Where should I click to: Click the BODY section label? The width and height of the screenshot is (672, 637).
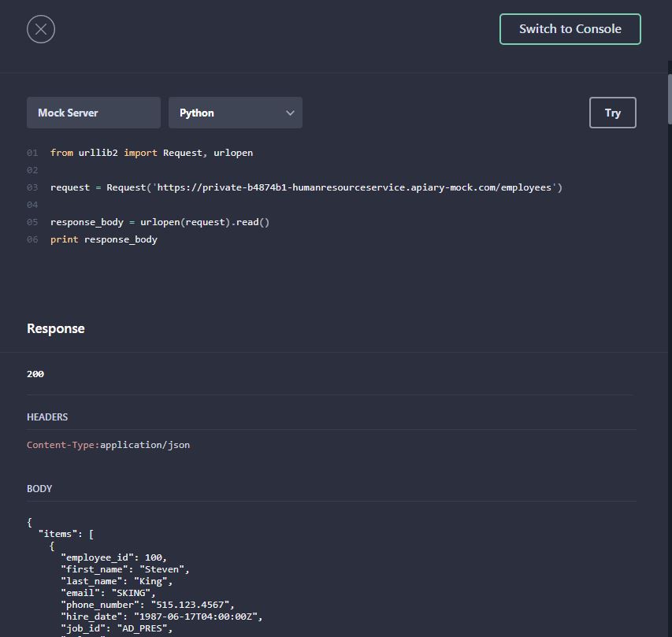click(39, 489)
